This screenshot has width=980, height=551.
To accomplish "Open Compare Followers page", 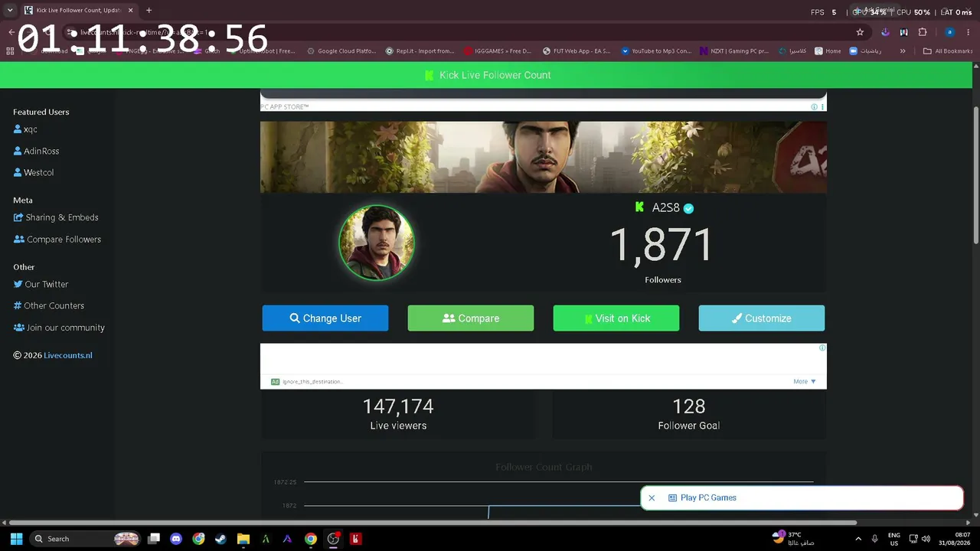I will pos(57,239).
